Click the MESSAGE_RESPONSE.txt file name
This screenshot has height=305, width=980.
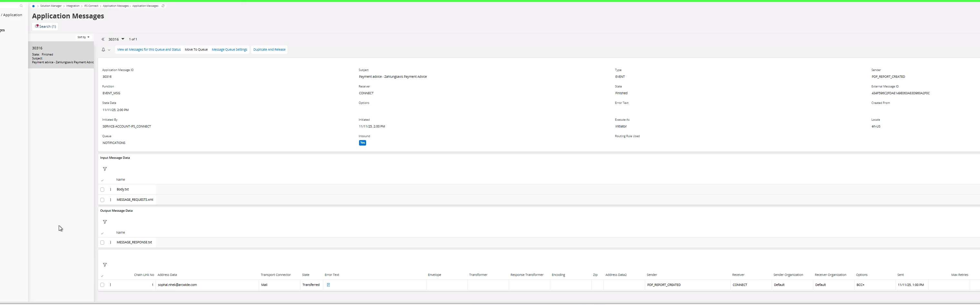(134, 242)
